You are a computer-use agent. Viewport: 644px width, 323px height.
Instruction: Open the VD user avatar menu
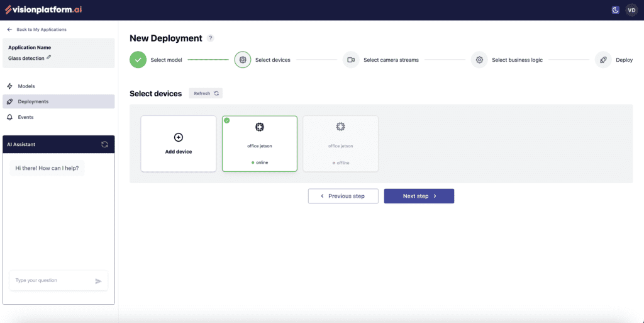point(631,10)
